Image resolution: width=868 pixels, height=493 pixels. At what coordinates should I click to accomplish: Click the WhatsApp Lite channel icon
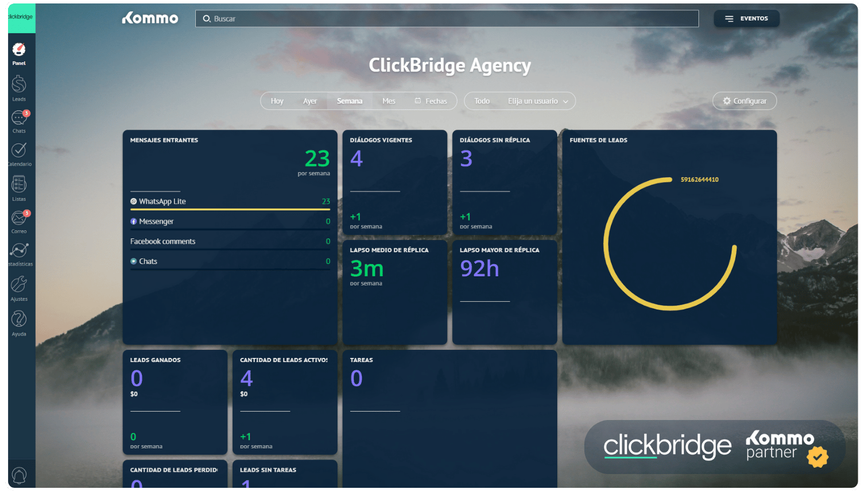[134, 202]
